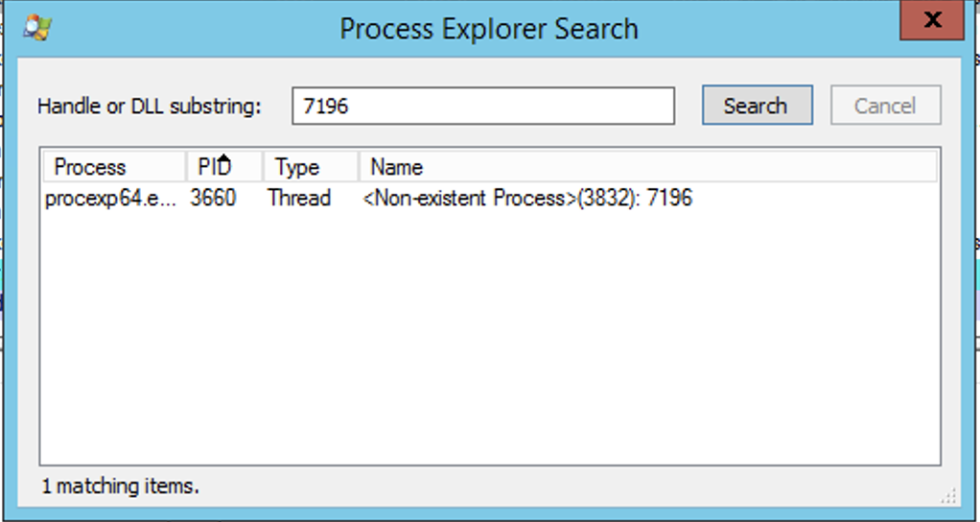Sort results by the Process column header
This screenshot has height=522, width=980.
112,167
